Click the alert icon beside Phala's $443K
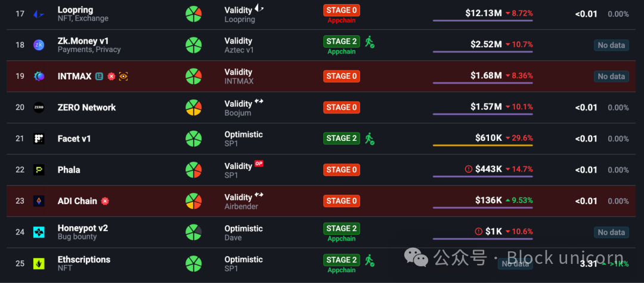Image resolution: width=644 pixels, height=283 pixels. click(468, 170)
